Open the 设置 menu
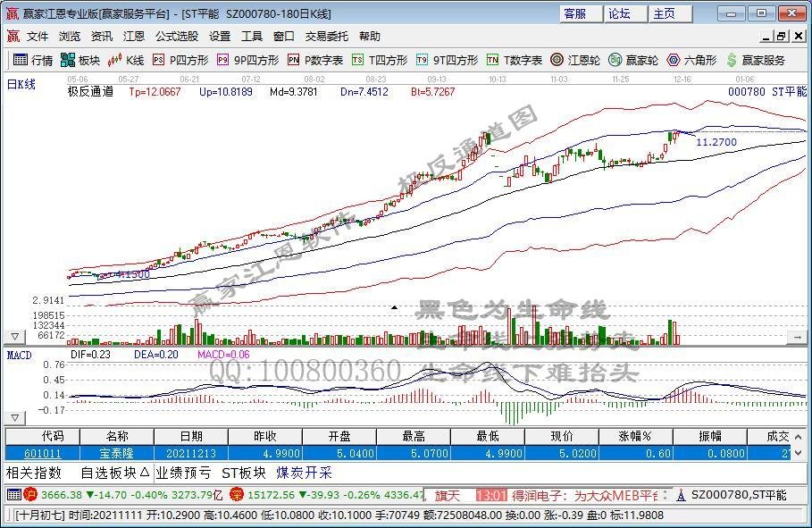This screenshot has width=812, height=528. click(220, 37)
